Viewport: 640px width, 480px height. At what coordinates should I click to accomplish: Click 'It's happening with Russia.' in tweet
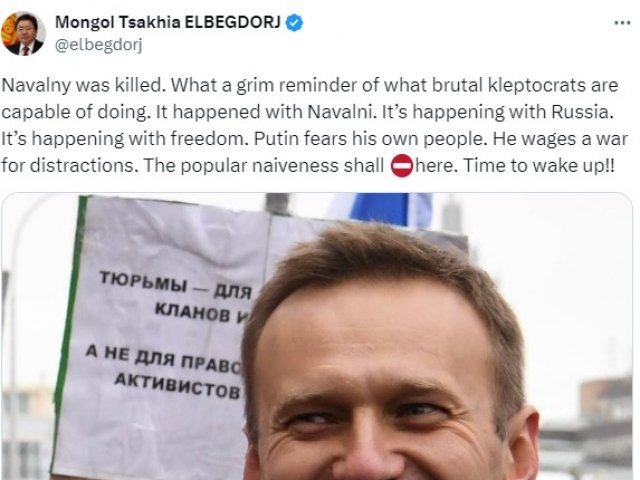click(498, 112)
